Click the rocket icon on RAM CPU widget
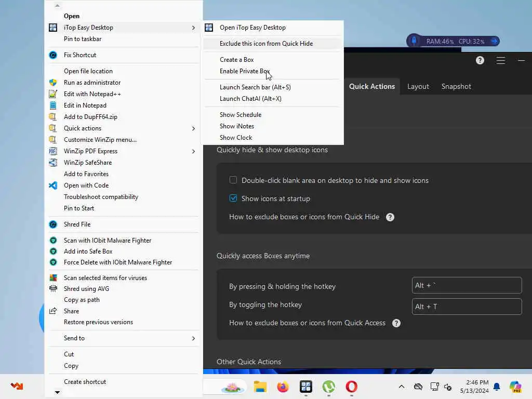 414,41
